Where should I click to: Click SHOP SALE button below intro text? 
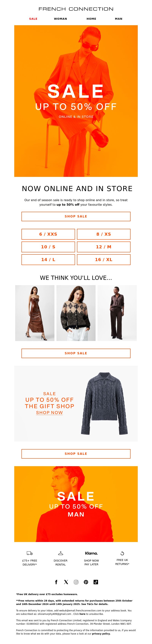pos(76,216)
